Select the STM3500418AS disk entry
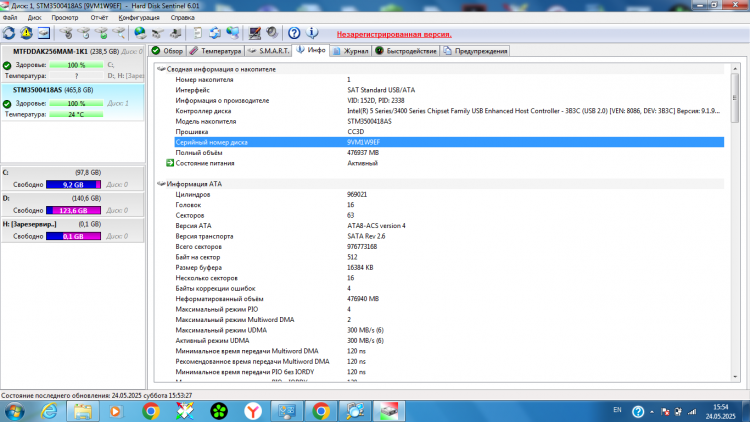750x422 pixels. [72, 102]
